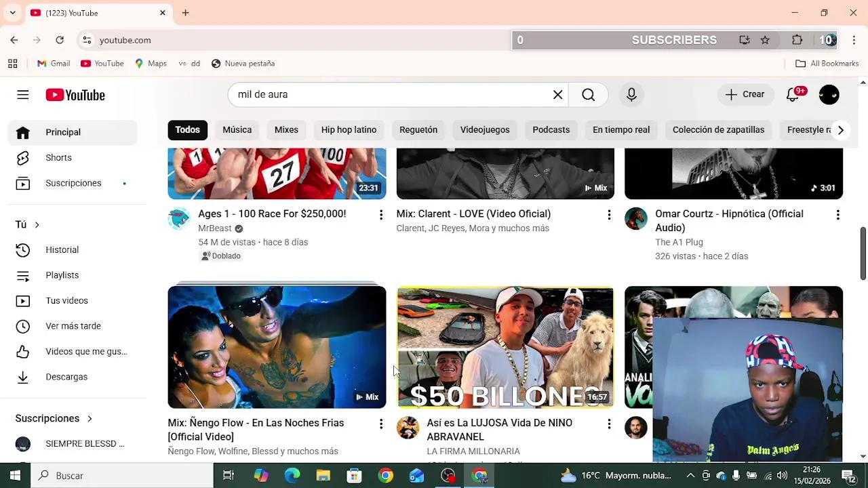
Task: Open Shorts in the sidebar
Action: point(73,158)
